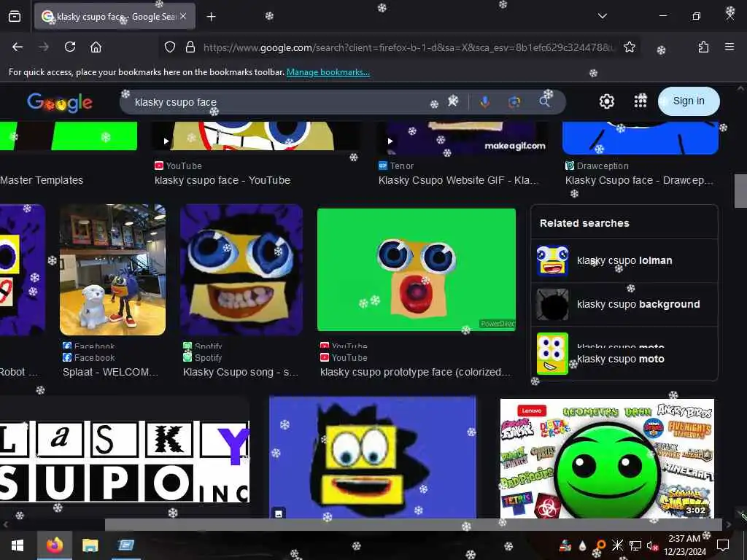The width and height of the screenshot is (747, 560).
Task: Click the Master Templates result title
Action: tap(42, 181)
